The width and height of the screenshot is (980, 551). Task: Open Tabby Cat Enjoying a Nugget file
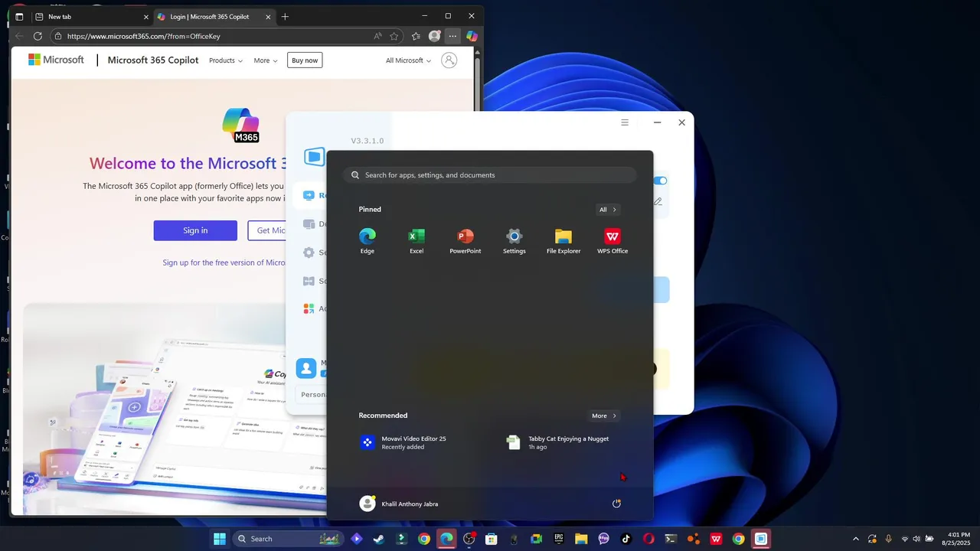pyautogui.click(x=558, y=442)
